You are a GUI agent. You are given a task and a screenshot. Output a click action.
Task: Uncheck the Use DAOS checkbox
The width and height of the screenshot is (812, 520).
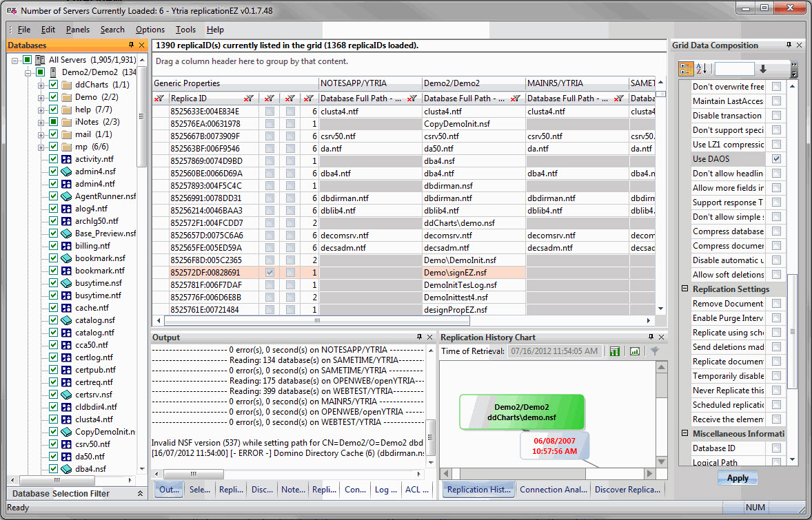(x=777, y=159)
